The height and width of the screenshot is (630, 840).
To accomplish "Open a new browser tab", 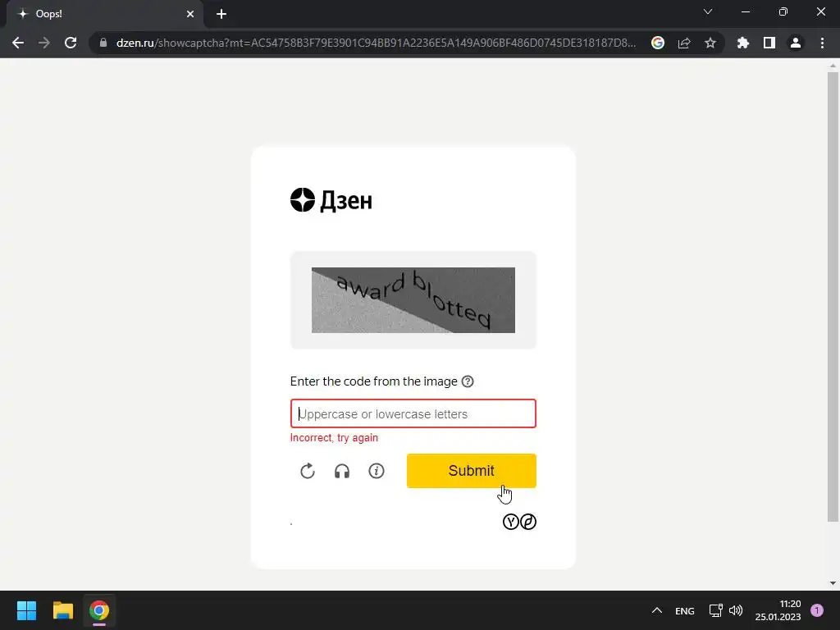I will [x=221, y=14].
